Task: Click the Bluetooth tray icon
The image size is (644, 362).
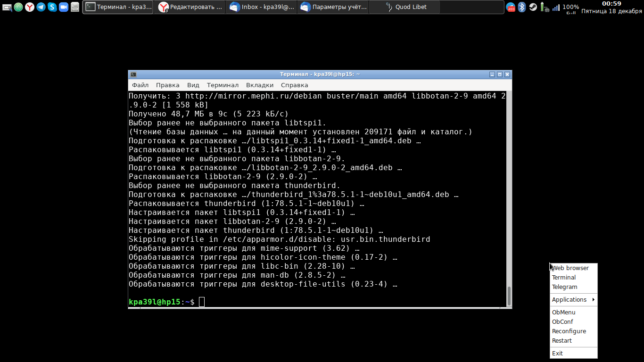Action: pyautogui.click(x=522, y=7)
